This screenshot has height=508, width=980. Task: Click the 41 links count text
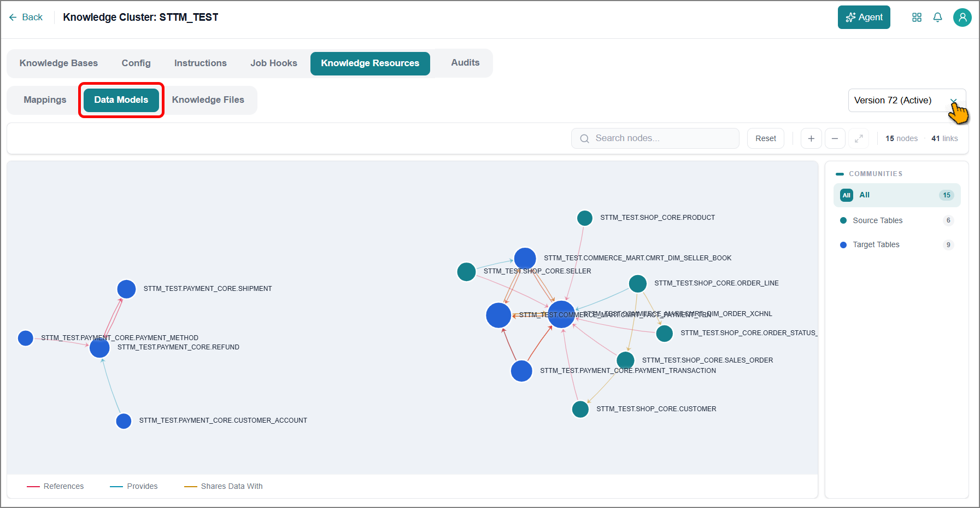[x=944, y=139]
